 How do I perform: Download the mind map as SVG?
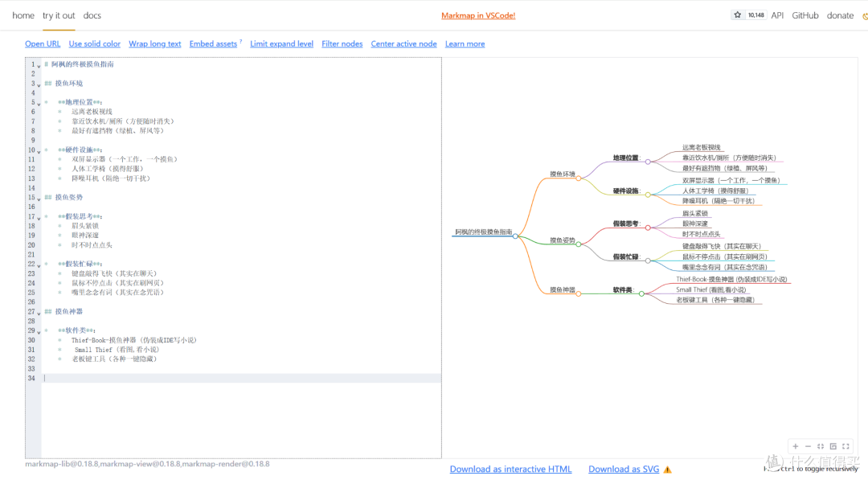click(x=624, y=469)
